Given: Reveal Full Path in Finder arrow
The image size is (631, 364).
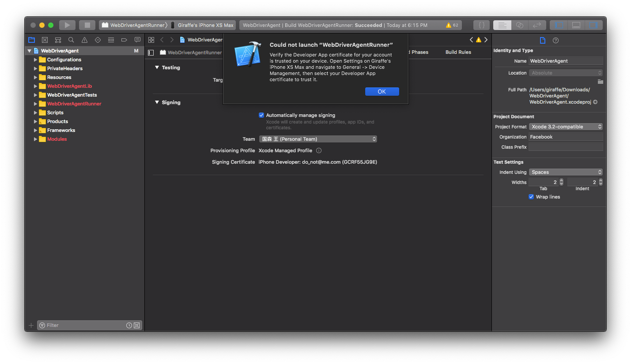Looking at the screenshot, I should click(595, 102).
